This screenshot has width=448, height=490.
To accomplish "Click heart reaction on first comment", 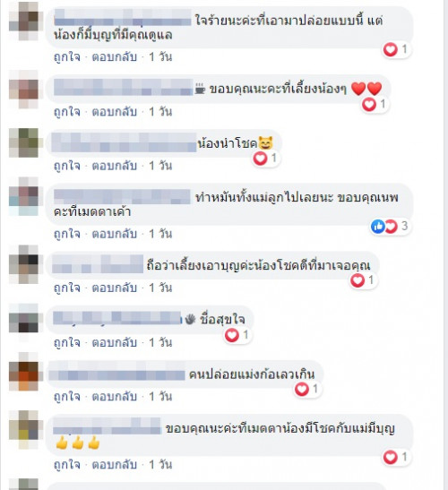I will (x=397, y=49).
